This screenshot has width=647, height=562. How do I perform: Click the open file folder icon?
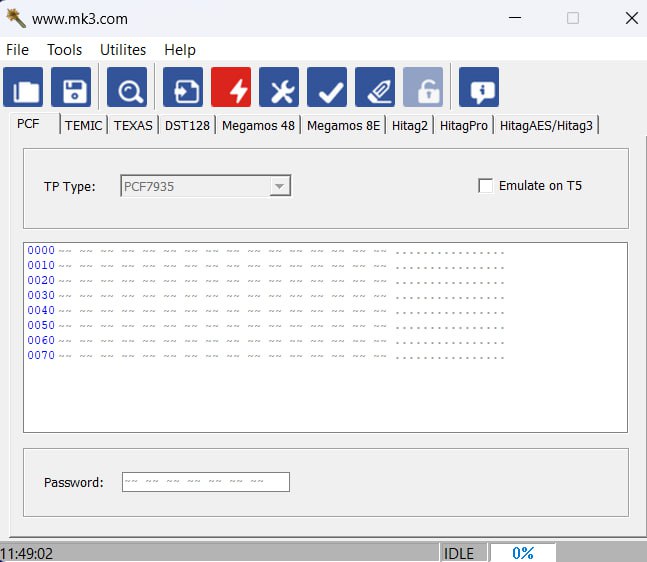[x=23, y=88]
